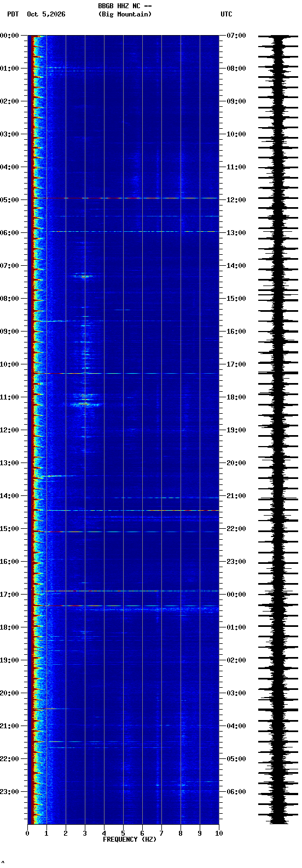302x868 pixels.
Task: Click the PDT time label '20:00'
Action: [x=9, y=693]
